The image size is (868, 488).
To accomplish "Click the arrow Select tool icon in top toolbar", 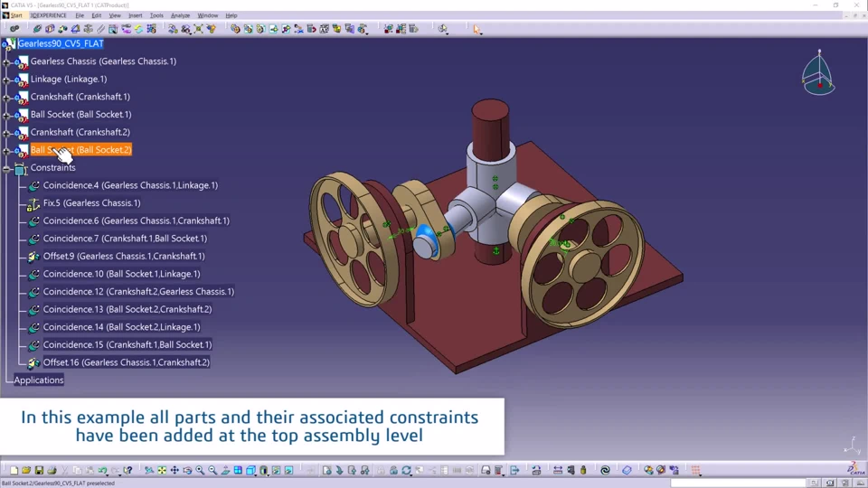I will click(476, 29).
